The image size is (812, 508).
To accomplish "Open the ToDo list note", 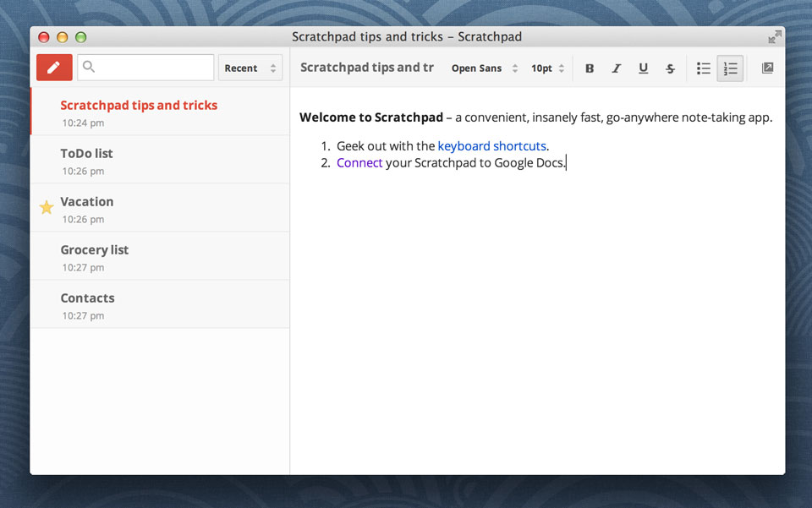I will click(x=160, y=160).
